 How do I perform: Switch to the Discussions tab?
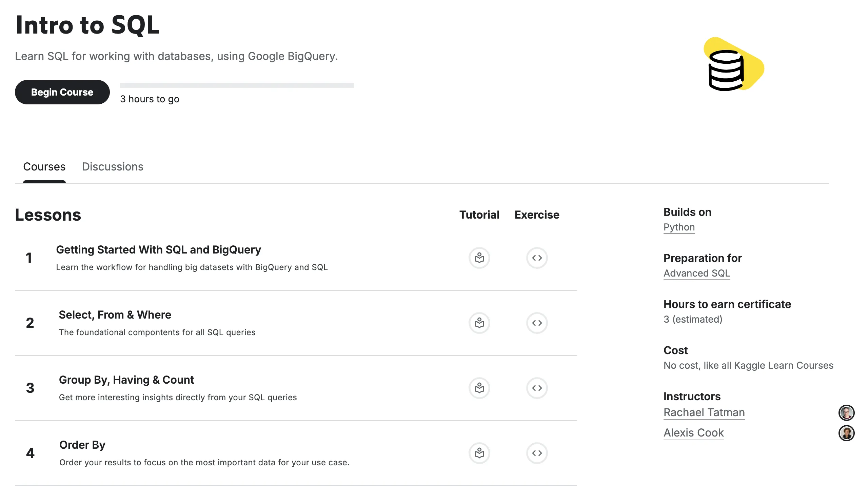[x=113, y=166]
